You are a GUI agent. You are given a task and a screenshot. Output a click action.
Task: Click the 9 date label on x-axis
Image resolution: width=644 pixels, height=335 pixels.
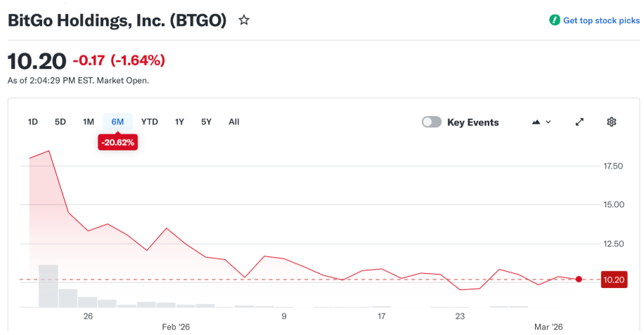point(284,316)
